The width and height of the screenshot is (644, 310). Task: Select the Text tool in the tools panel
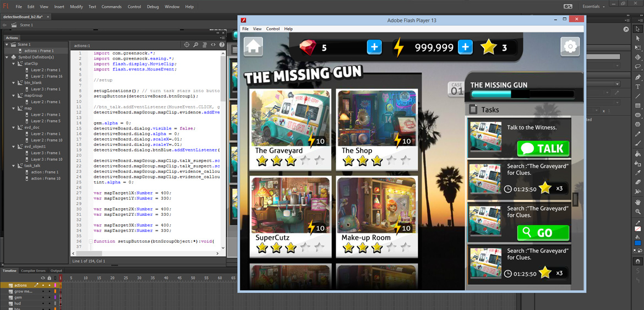coord(637,86)
